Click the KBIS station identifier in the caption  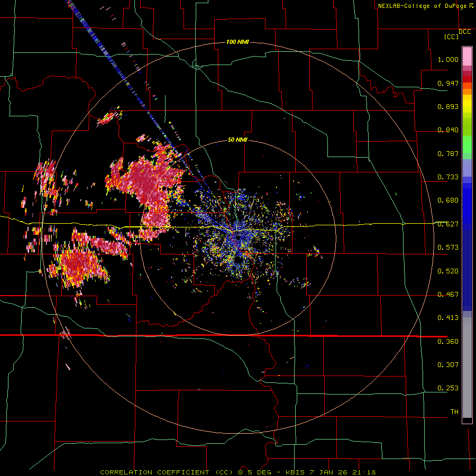[x=295, y=472]
